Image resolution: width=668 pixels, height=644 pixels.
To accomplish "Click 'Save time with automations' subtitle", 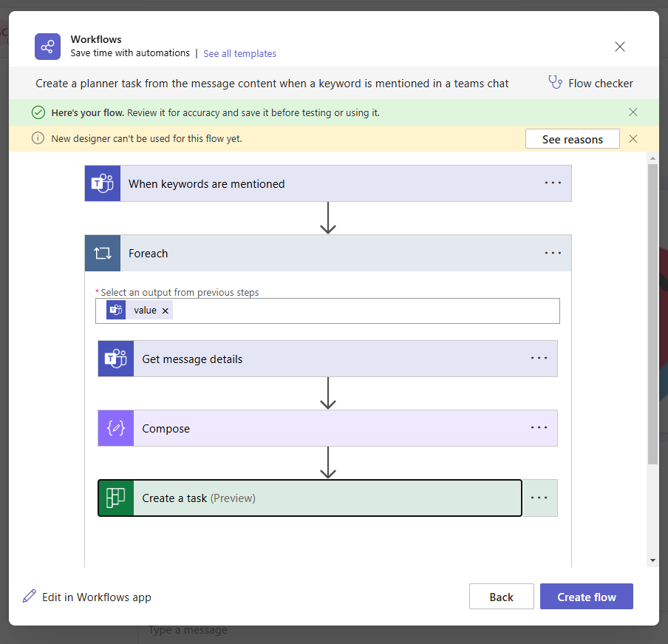I will pyautogui.click(x=130, y=52).
